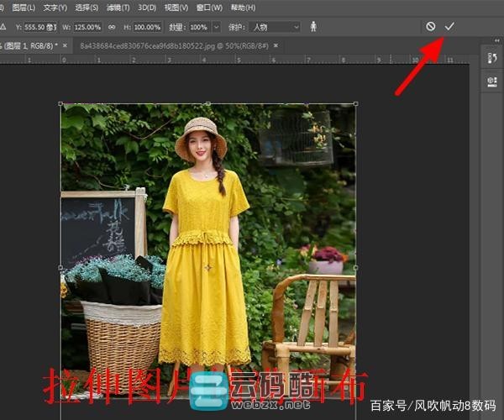Open the 滤镜(T) menu
The width and height of the screenshot is (504, 420).
point(118,8)
